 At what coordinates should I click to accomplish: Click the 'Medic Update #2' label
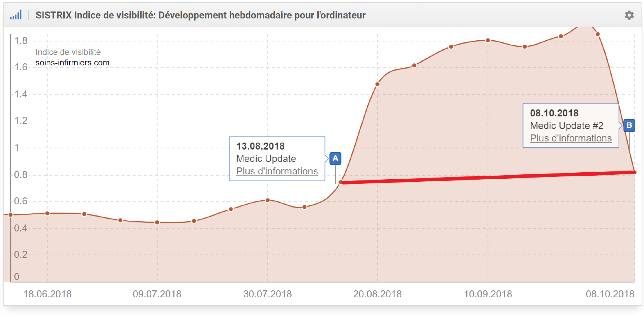(x=567, y=126)
